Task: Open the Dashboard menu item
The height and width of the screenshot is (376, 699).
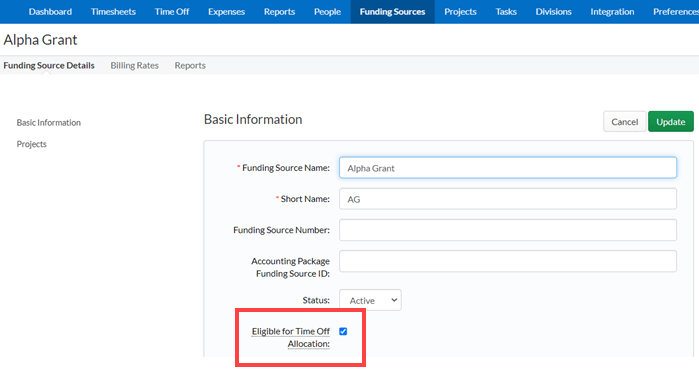Action: [x=50, y=12]
